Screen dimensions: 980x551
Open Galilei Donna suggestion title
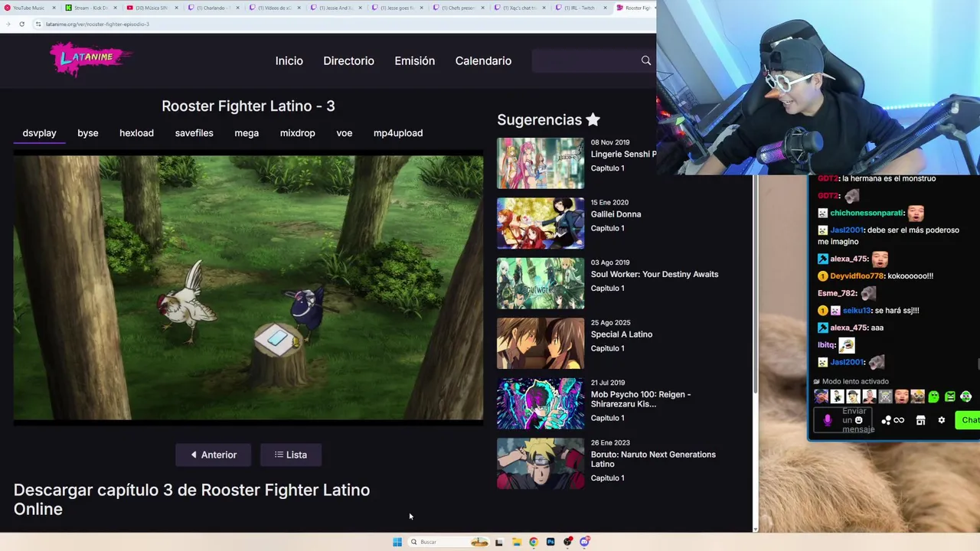tap(616, 214)
